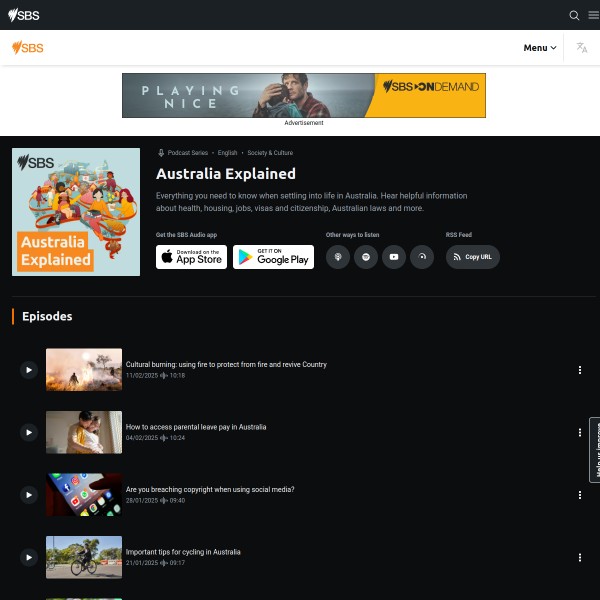Screen dimensions: 600x600
Task: Select the Society & Culture category
Action: tap(270, 153)
